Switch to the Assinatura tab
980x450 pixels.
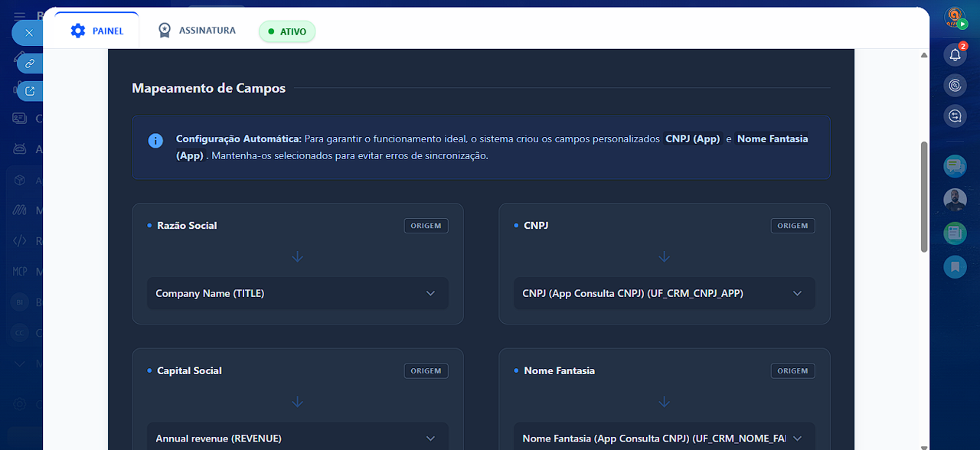click(x=197, y=31)
